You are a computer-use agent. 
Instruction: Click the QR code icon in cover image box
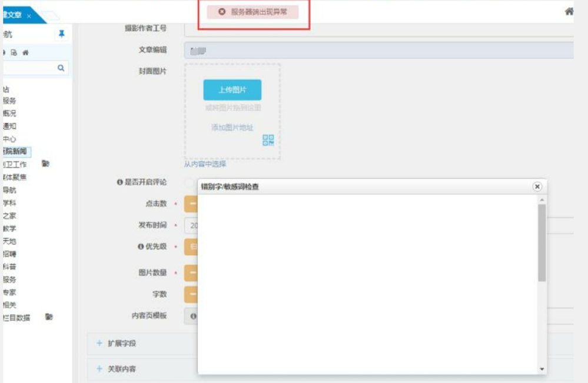coord(268,140)
